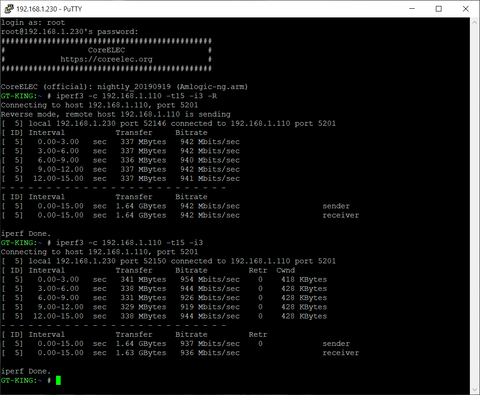Click scrollbar down arrow in terminal
The width and height of the screenshot is (480, 395).
pyautogui.click(x=475, y=390)
